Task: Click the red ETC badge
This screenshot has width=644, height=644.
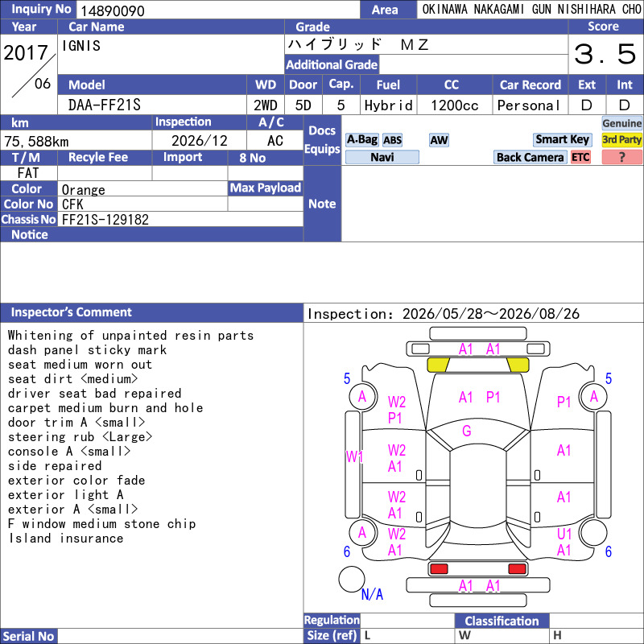Action: pos(580,157)
